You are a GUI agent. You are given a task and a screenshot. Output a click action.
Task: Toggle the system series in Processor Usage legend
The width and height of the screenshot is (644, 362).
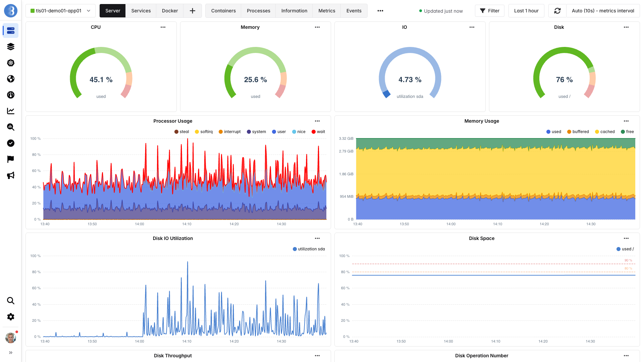[257, 132]
